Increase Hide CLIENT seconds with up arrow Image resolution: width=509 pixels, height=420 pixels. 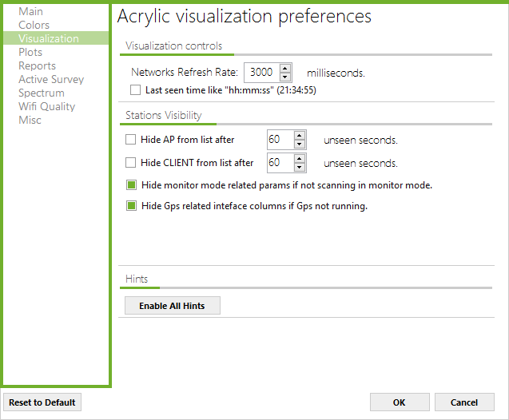300,159
